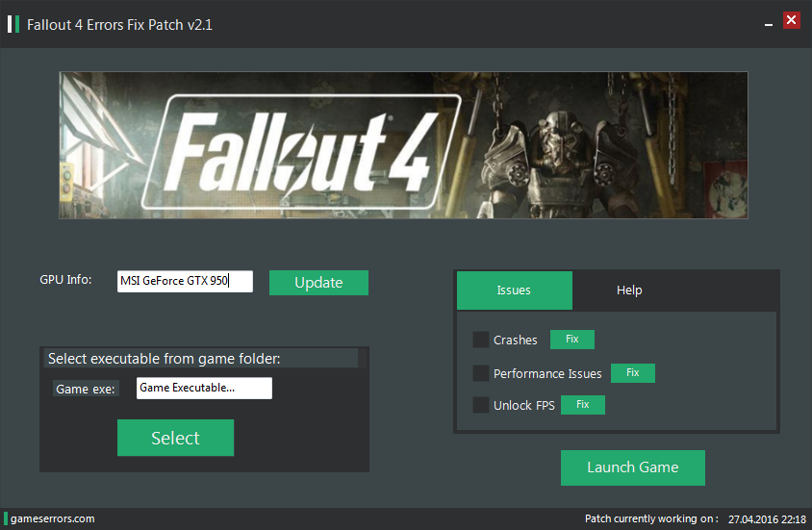Click the 'GPU Info:' label

tap(65, 280)
